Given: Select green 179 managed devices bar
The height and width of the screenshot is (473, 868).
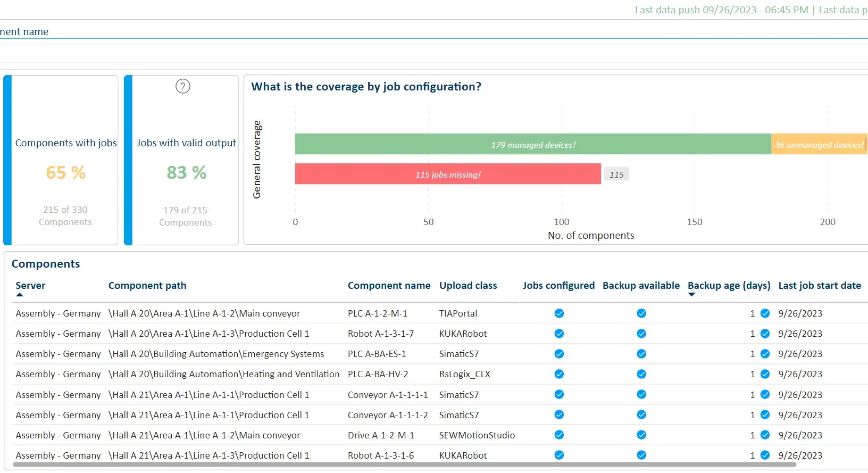Looking at the screenshot, I should 533,144.
